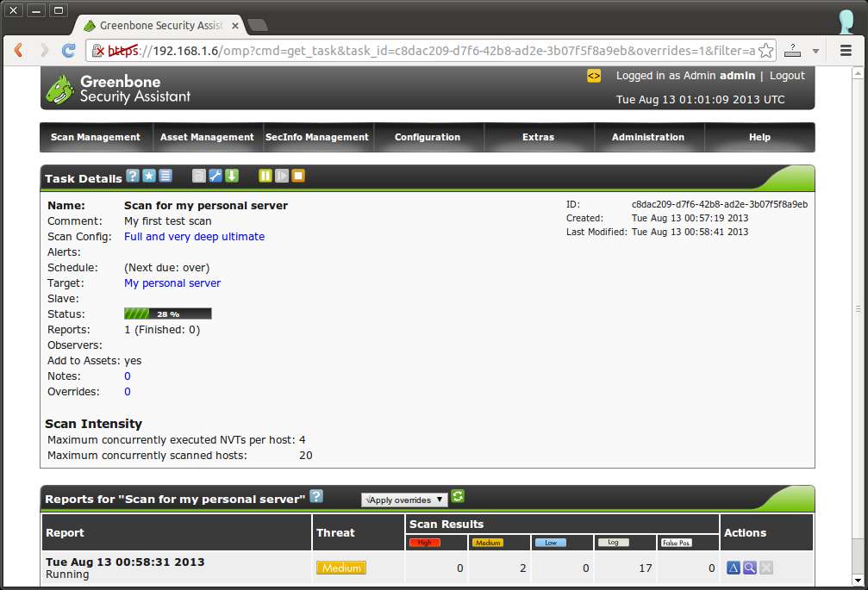This screenshot has height=590, width=868.
Task: Click the Overrides count 0 link
Action: point(128,392)
